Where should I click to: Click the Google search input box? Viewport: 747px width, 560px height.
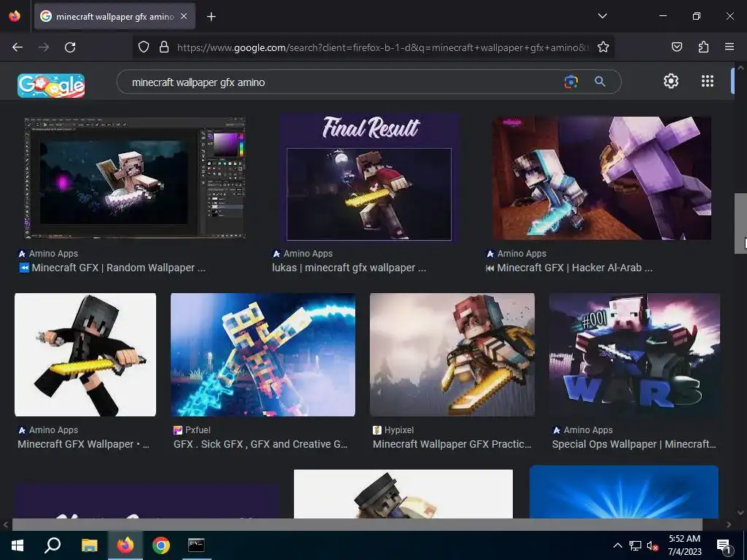click(343, 82)
